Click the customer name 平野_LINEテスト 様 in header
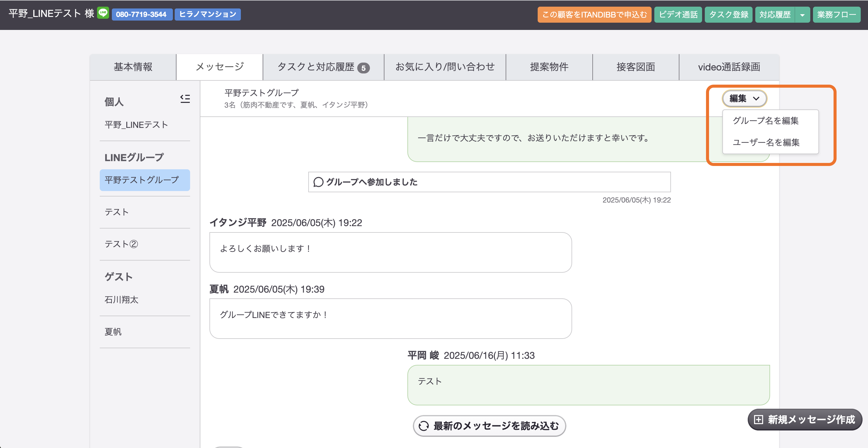The image size is (868, 448). (51, 14)
